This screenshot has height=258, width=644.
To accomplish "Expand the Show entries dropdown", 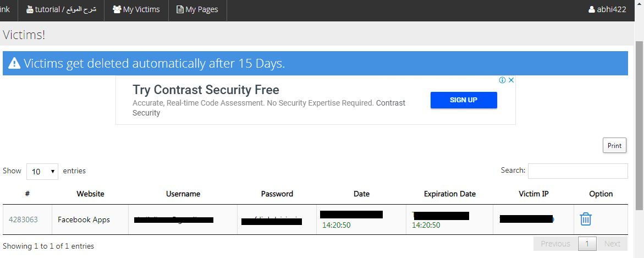I will [42, 171].
